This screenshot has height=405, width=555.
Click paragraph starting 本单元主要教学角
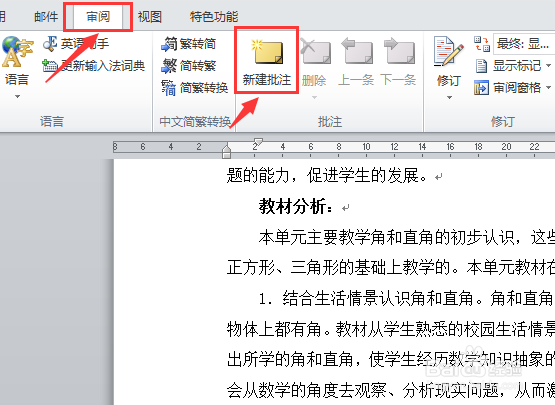407,237
